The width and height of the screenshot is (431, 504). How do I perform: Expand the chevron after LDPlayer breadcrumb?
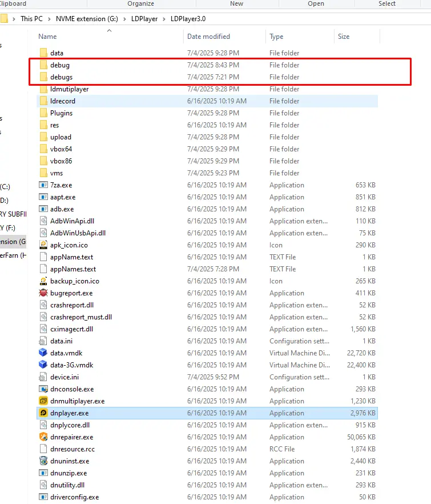click(164, 19)
